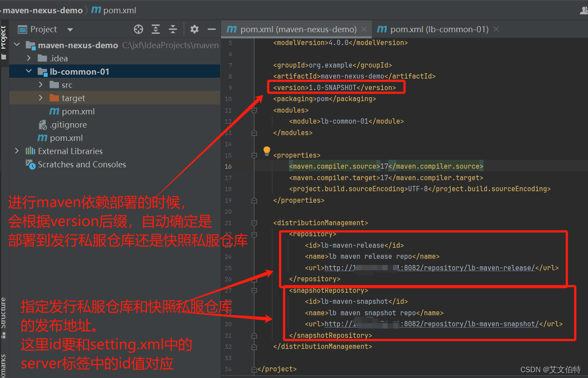
Task: Click Expand All icon in Project panel
Action: click(x=156, y=30)
